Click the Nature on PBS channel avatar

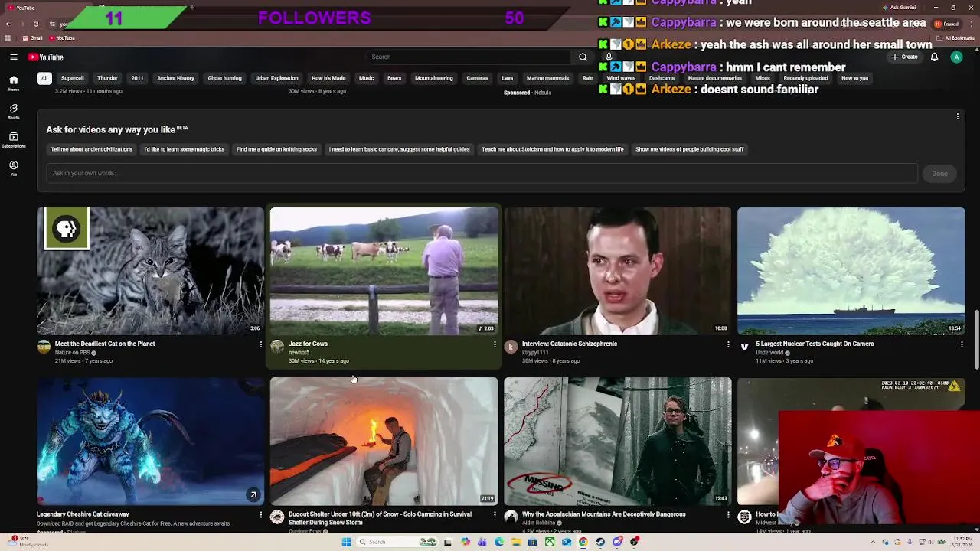tap(44, 347)
